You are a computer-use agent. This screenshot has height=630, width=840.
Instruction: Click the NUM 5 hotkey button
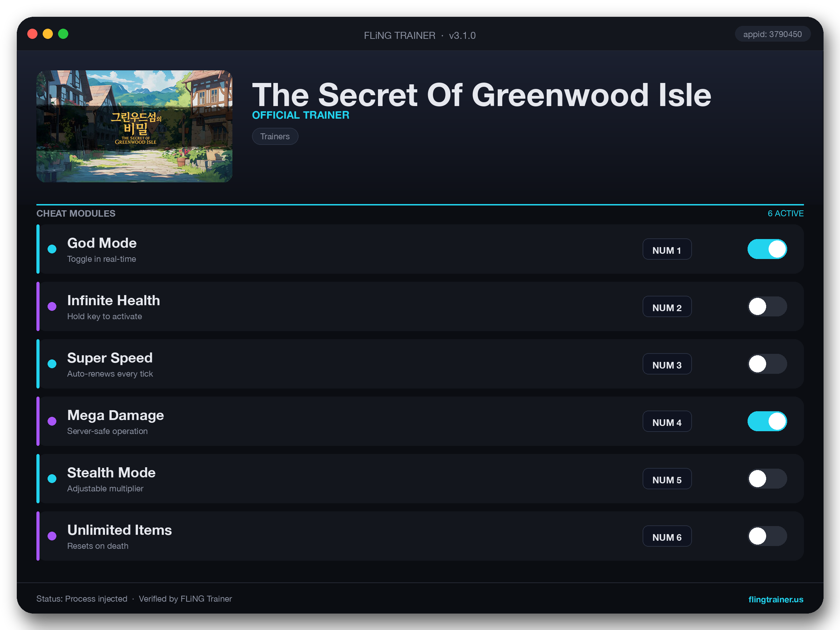pos(667,478)
